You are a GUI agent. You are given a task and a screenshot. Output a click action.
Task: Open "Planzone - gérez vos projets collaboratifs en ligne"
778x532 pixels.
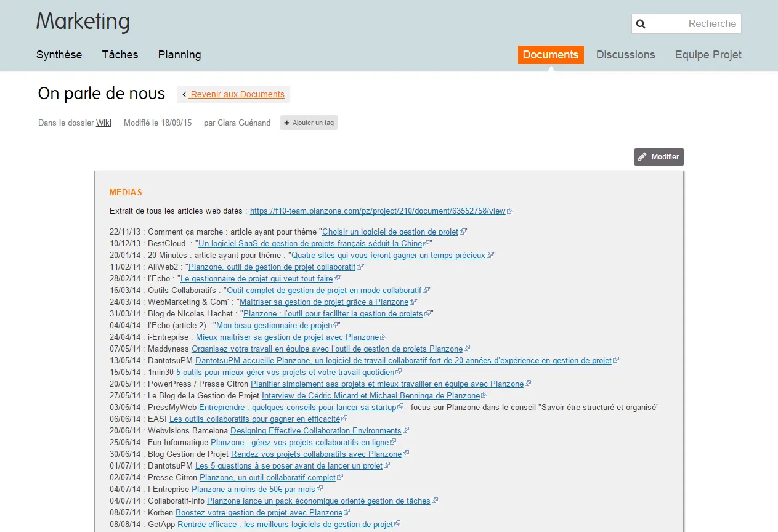point(299,443)
